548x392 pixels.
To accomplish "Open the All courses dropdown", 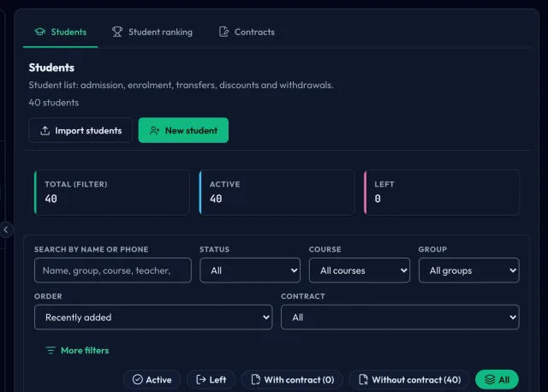I will click(x=360, y=270).
